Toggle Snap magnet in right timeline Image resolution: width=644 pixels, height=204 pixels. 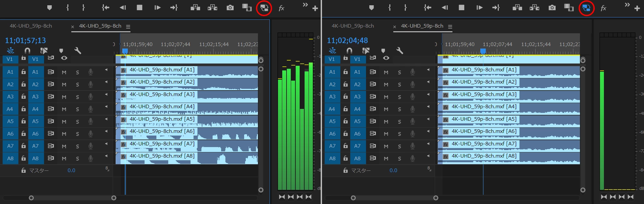[x=349, y=51]
